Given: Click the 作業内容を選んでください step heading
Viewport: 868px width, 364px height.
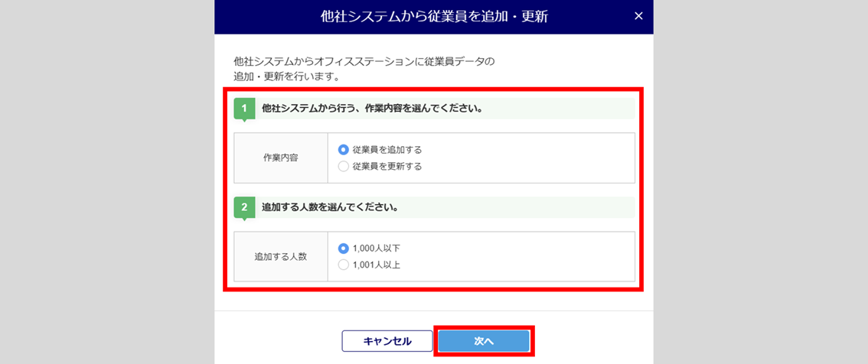Looking at the screenshot, I should 372,109.
